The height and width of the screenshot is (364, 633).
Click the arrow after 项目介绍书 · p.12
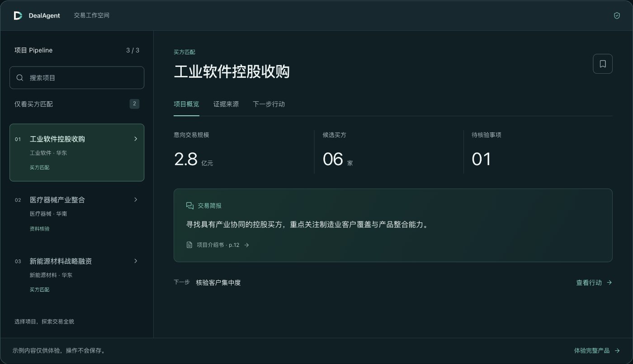(246, 245)
